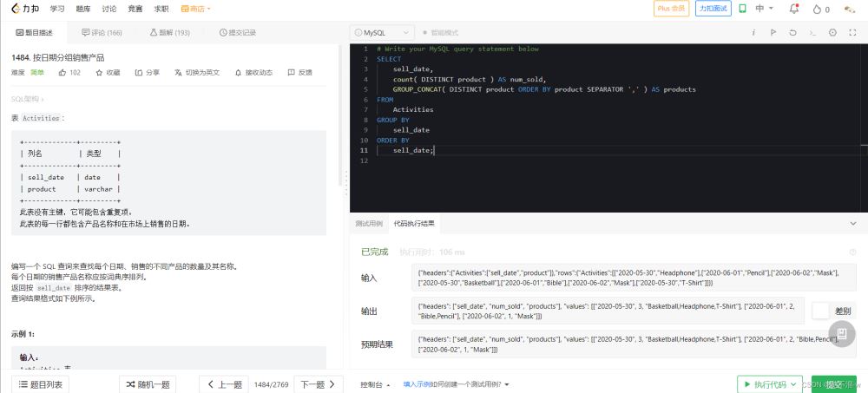
Task: Enter fullscreen editor mode icon
Action: (x=853, y=32)
